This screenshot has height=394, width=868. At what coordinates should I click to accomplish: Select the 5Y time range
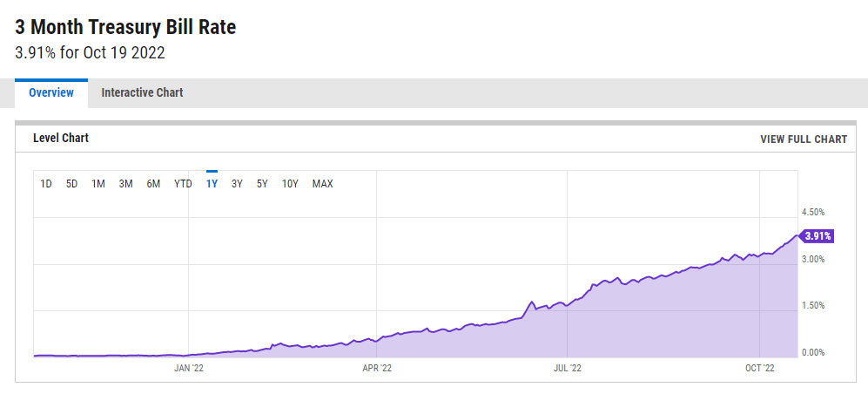[x=262, y=184]
